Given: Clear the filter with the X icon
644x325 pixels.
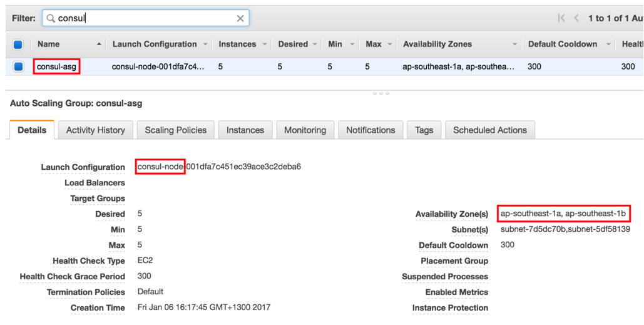Looking at the screenshot, I should [240, 19].
